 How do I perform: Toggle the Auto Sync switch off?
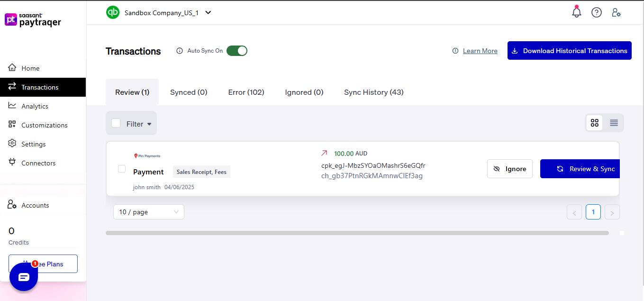[237, 51]
